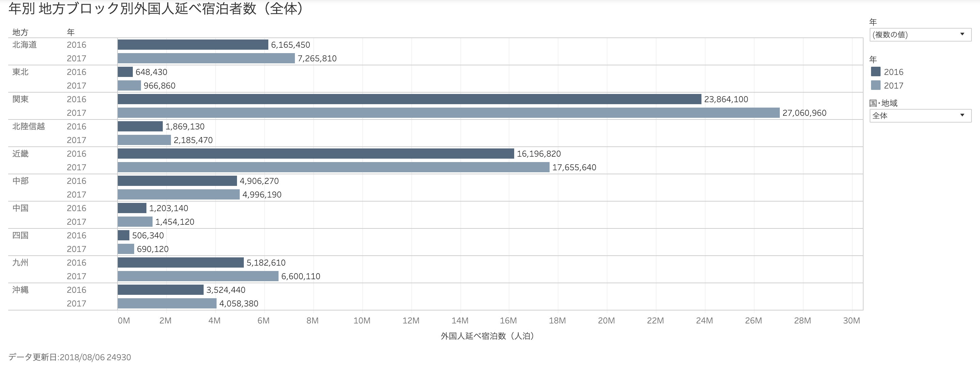
Task: Click the 東北 2017 value label 966,860
Action: coord(159,86)
